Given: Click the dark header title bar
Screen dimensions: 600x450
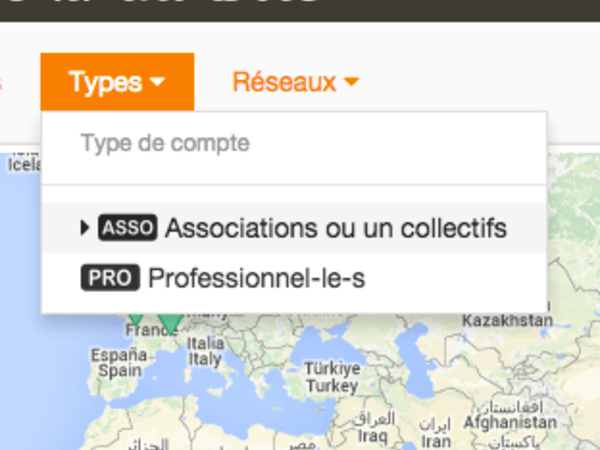Looking at the screenshot, I should click(x=300, y=10).
